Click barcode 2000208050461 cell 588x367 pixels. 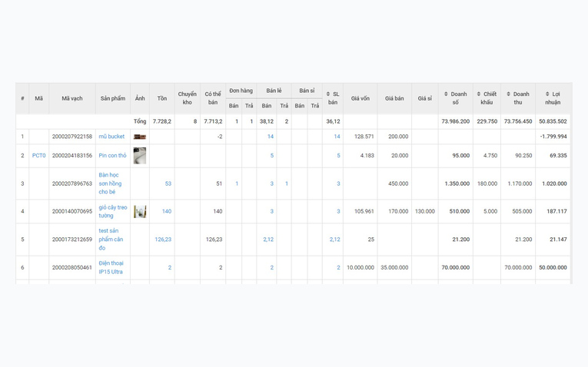coord(72,267)
